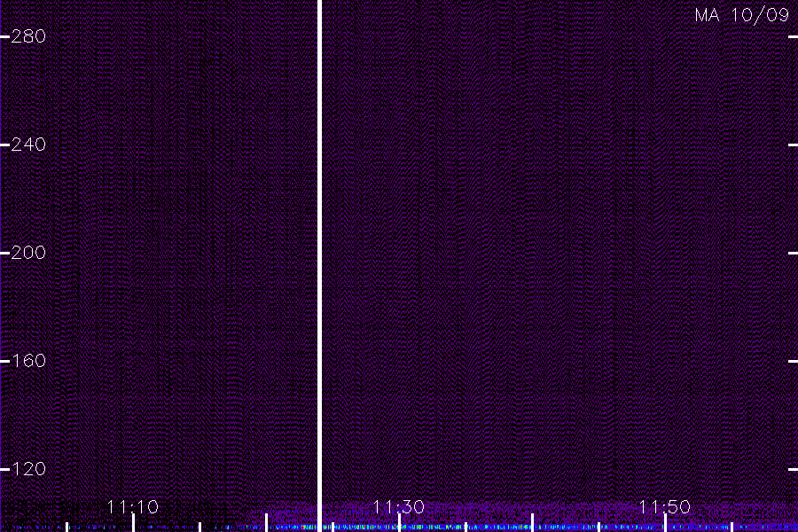Image resolution: width=798 pixels, height=532 pixels.
Task: Click the 160 frequency axis label
Action: coord(28,361)
